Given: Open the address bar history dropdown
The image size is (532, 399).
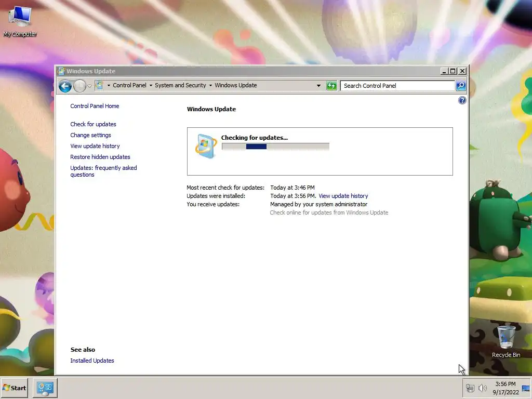Looking at the screenshot, I should tap(318, 86).
